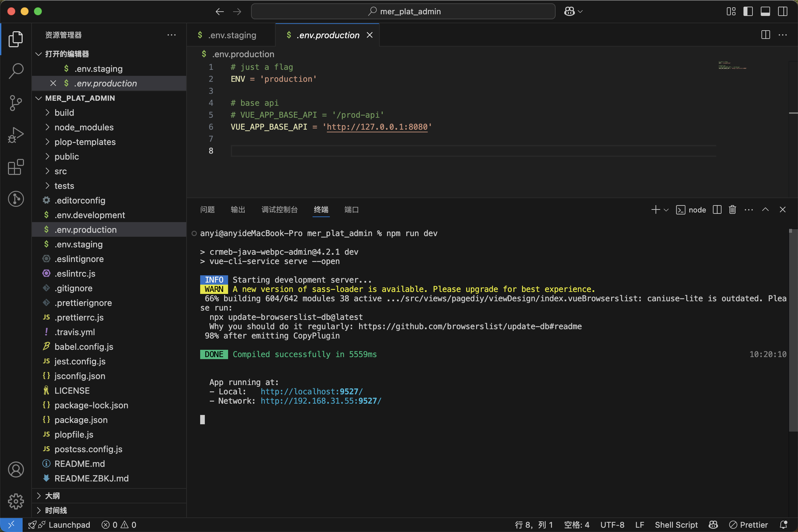Click the errors and warnings status counter

[119, 525]
